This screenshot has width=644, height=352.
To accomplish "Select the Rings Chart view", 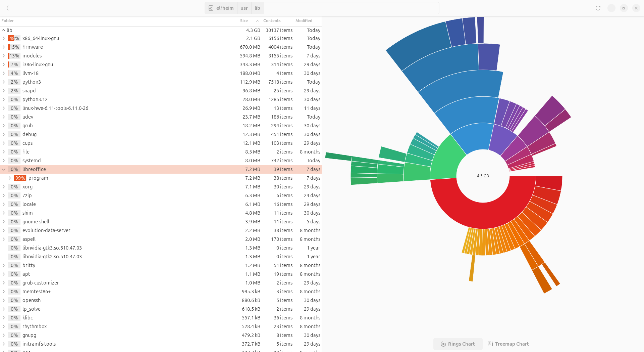I will (458, 344).
